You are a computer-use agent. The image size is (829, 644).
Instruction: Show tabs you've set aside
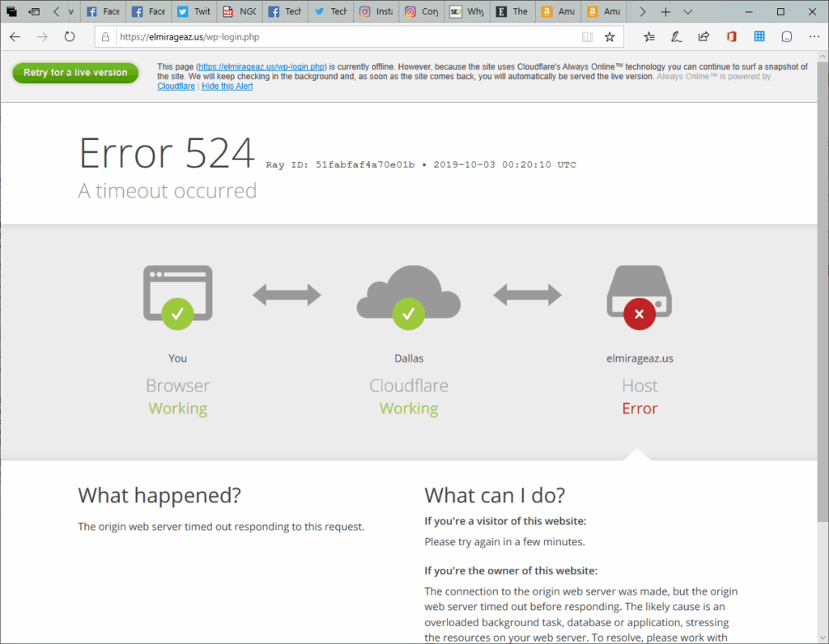[x=11, y=11]
